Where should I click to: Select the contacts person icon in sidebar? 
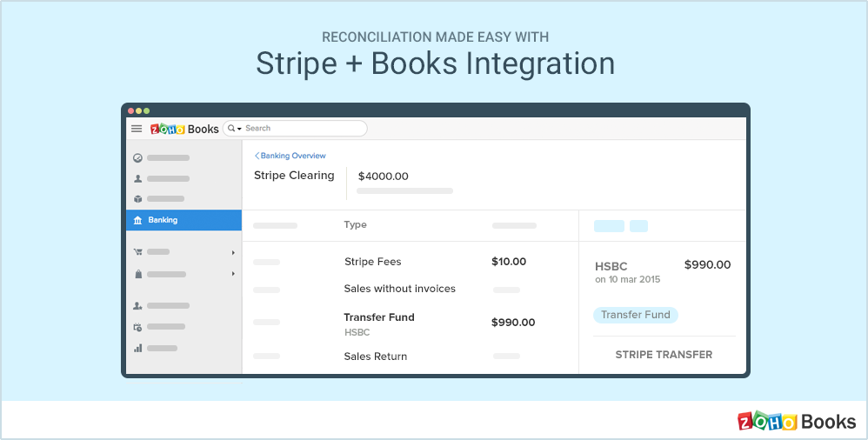pyautogui.click(x=137, y=178)
